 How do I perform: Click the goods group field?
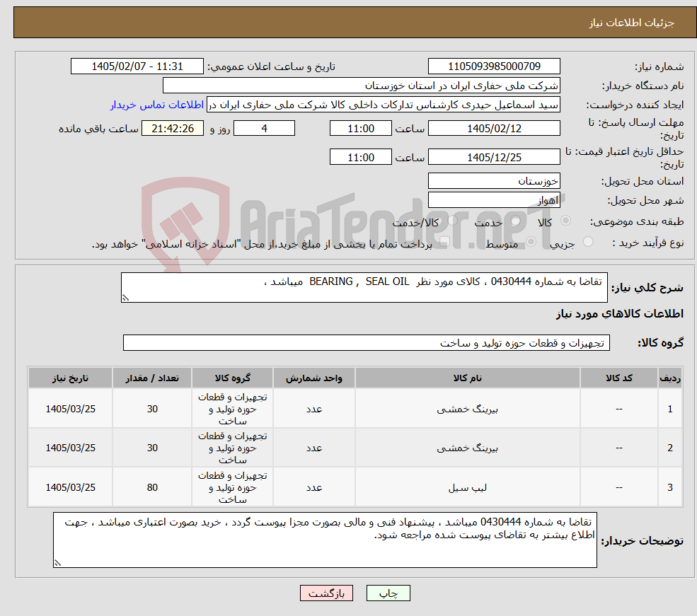(x=367, y=343)
